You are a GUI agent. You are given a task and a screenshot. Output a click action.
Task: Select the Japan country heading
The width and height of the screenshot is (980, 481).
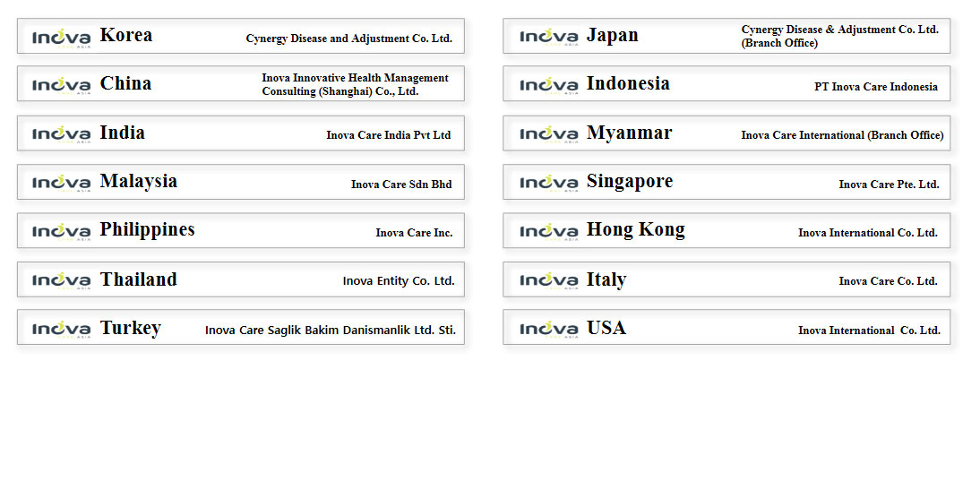[x=613, y=36]
